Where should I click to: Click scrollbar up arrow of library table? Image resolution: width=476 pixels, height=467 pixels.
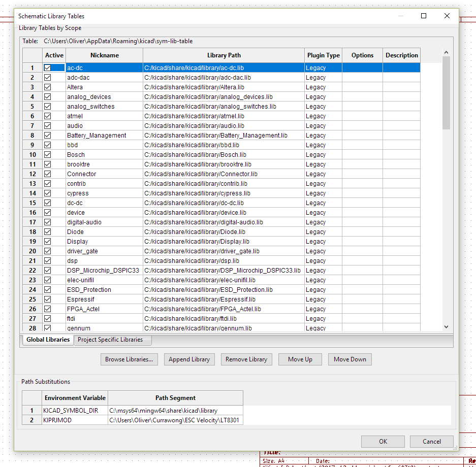(446, 52)
